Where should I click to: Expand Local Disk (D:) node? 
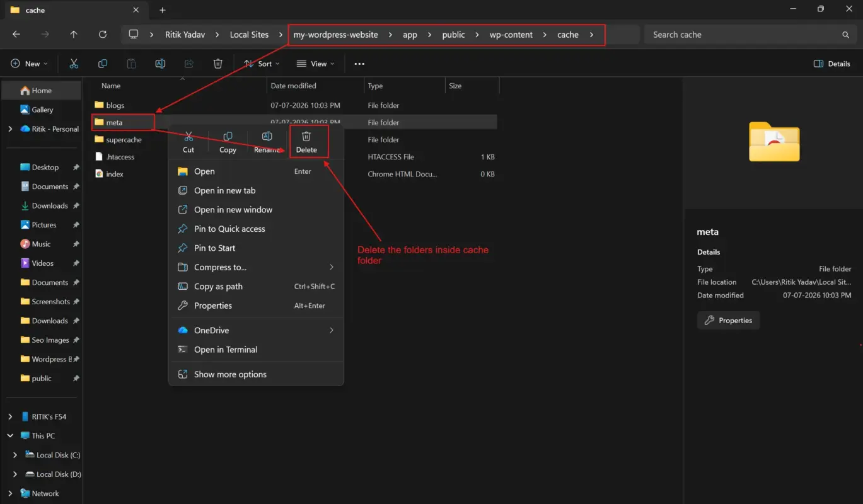point(15,474)
